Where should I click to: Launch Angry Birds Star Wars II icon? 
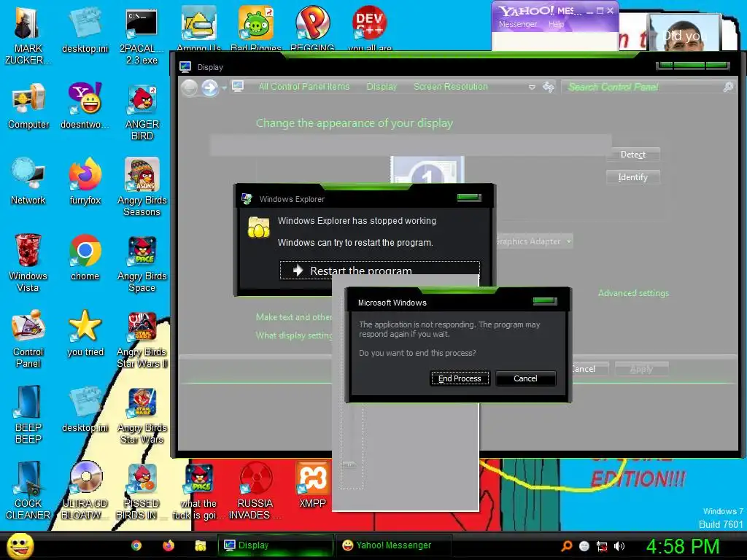[142, 338]
